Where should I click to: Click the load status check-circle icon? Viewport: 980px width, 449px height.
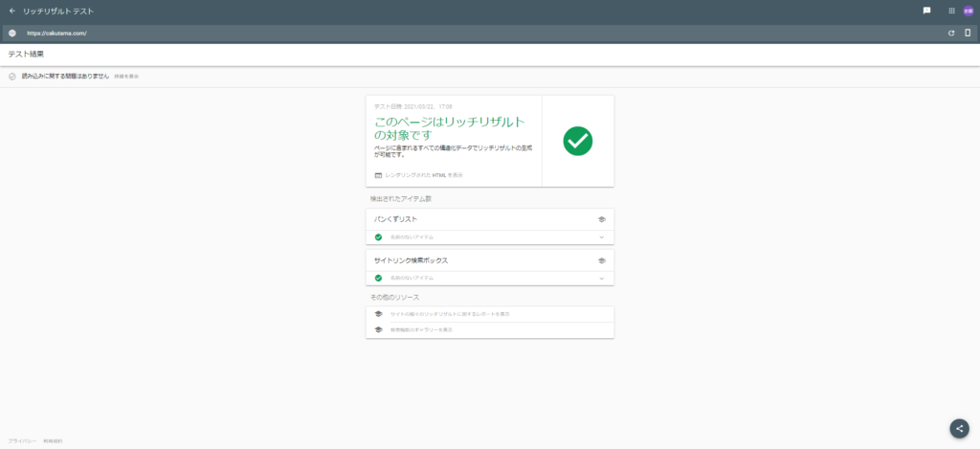point(11,77)
